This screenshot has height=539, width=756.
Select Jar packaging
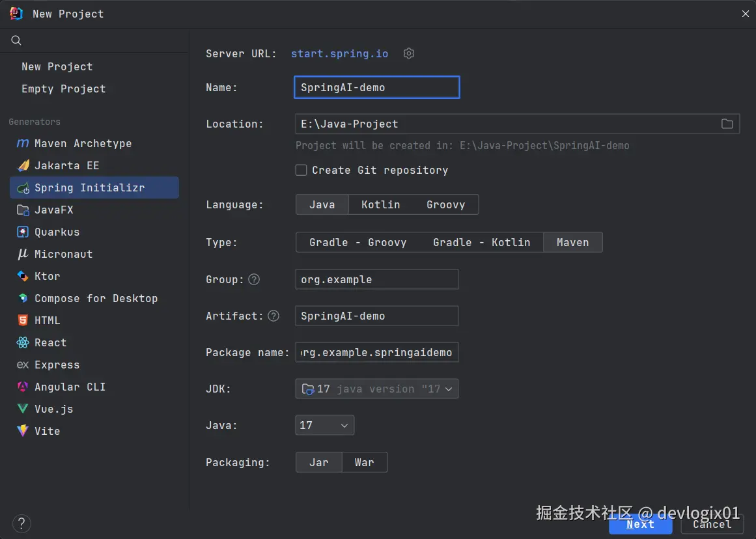318,462
